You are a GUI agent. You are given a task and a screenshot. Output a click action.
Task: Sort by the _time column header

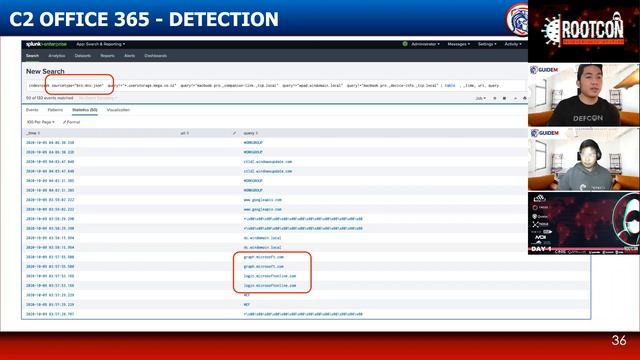point(33,133)
